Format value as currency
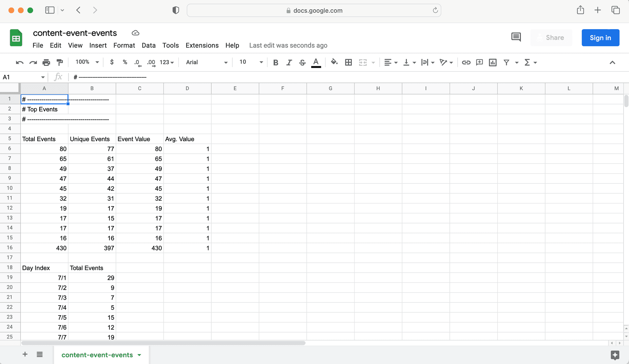 (x=112, y=62)
